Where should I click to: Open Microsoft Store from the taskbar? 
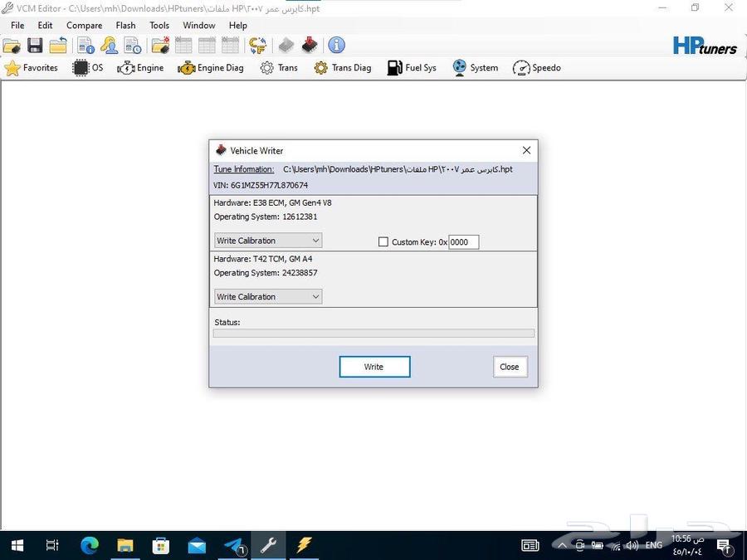161,545
